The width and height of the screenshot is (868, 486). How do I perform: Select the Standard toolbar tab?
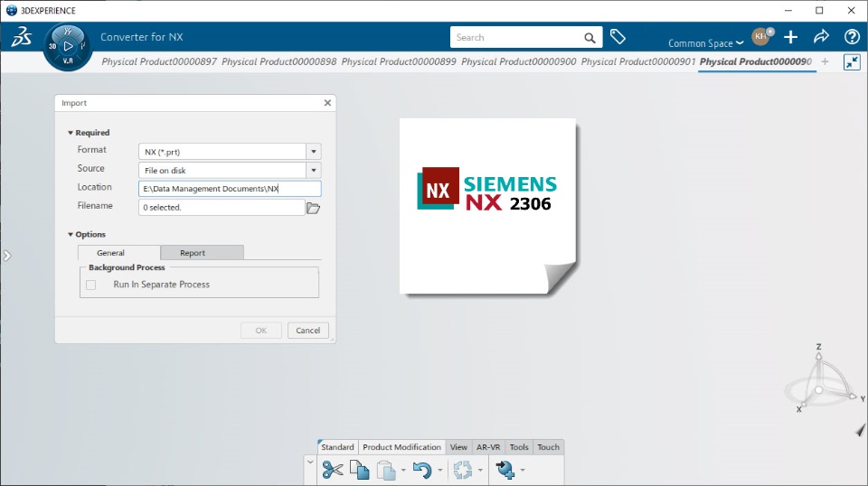point(337,447)
